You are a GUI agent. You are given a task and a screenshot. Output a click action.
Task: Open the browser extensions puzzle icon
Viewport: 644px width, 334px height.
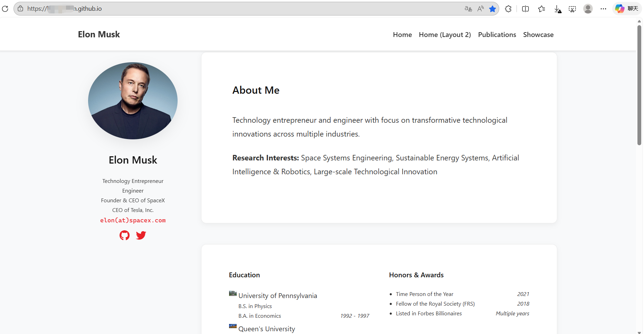508,9
